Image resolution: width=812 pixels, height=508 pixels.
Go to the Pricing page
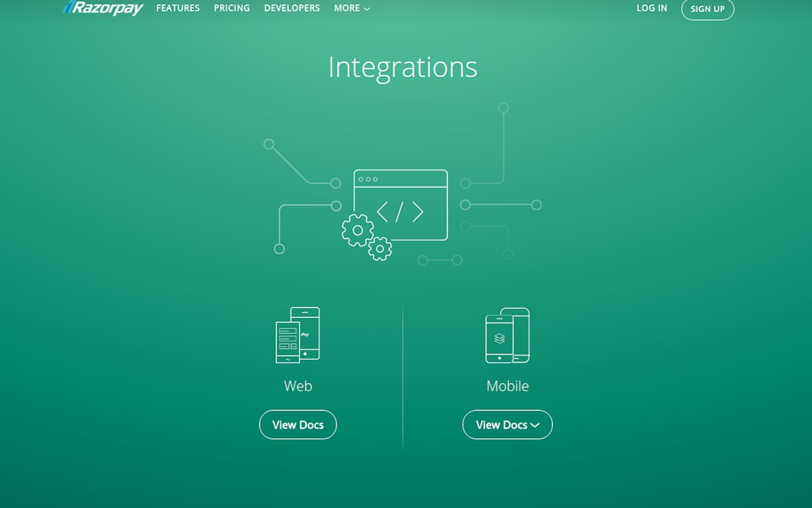pos(232,9)
